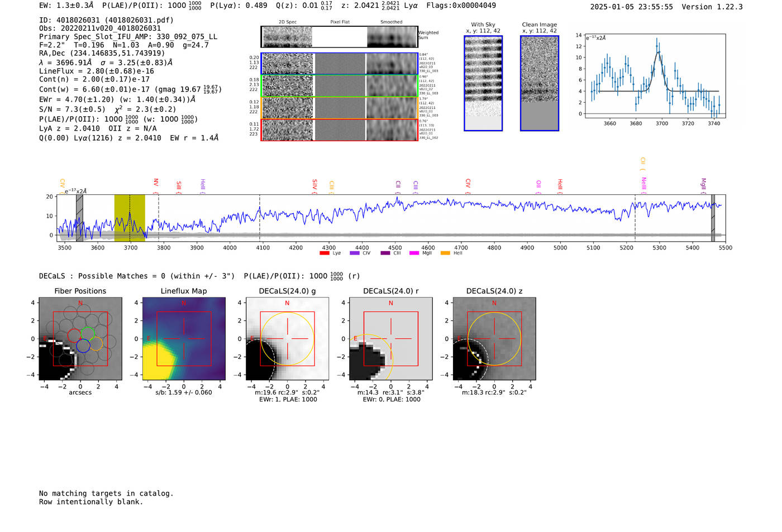Click the dashed vertical line near 4090
The height and width of the screenshot is (532, 782).
(260, 218)
